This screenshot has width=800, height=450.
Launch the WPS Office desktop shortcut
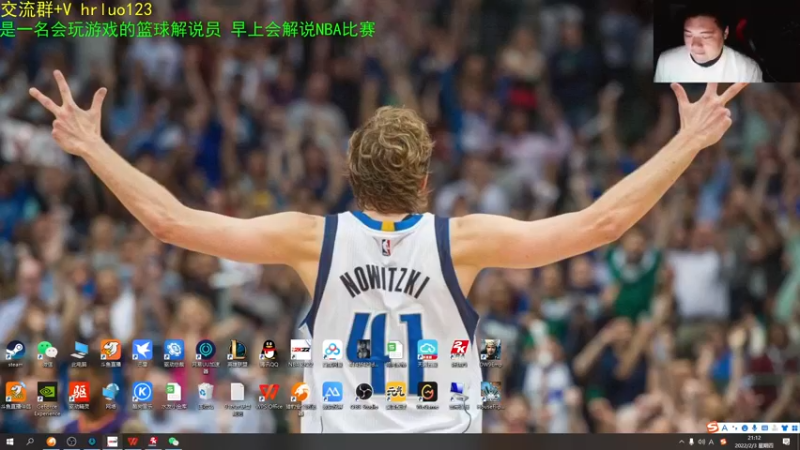tap(269, 396)
